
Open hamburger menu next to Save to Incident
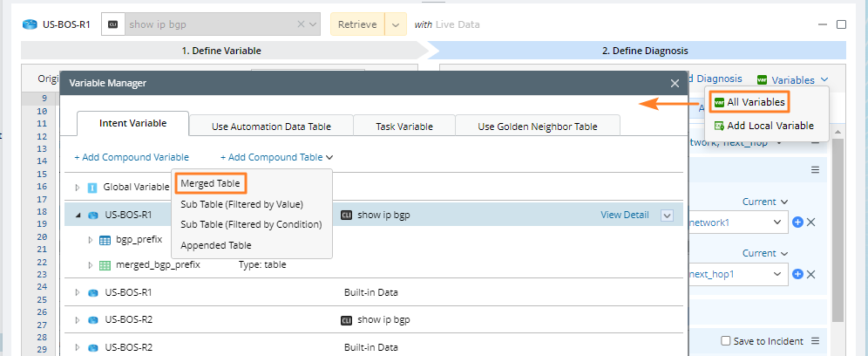pyautogui.click(x=817, y=340)
